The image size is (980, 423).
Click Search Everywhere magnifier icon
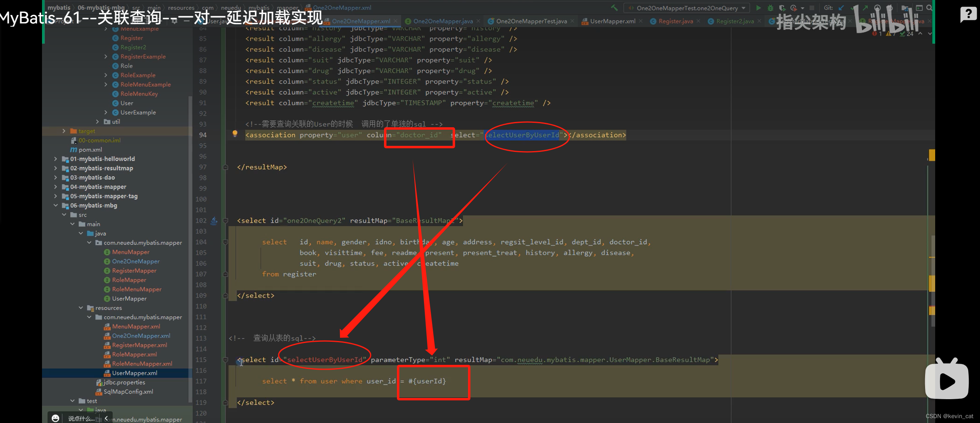(929, 8)
